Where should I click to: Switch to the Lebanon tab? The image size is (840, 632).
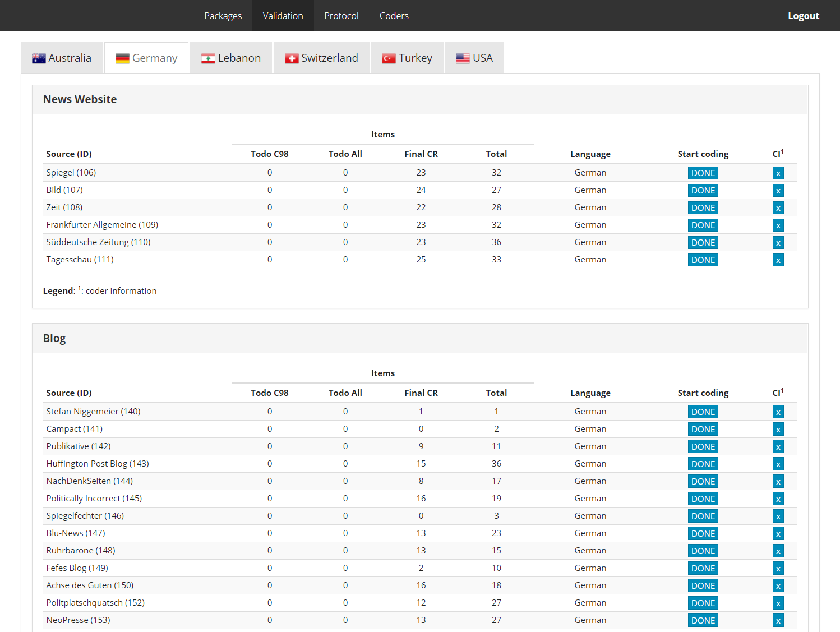pyautogui.click(x=231, y=58)
